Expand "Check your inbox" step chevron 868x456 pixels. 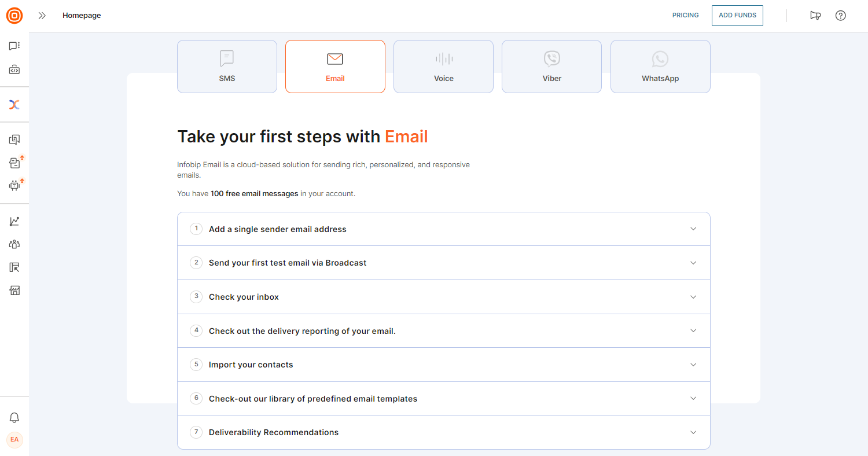(x=693, y=297)
